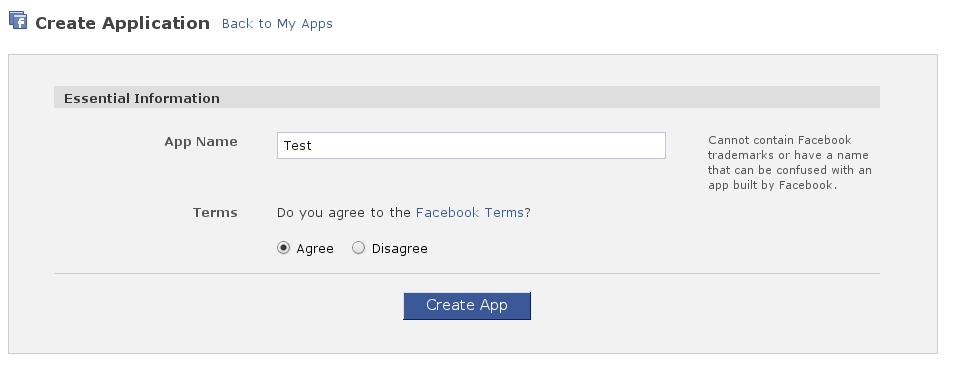Click the Create Application page heading

[x=122, y=23]
